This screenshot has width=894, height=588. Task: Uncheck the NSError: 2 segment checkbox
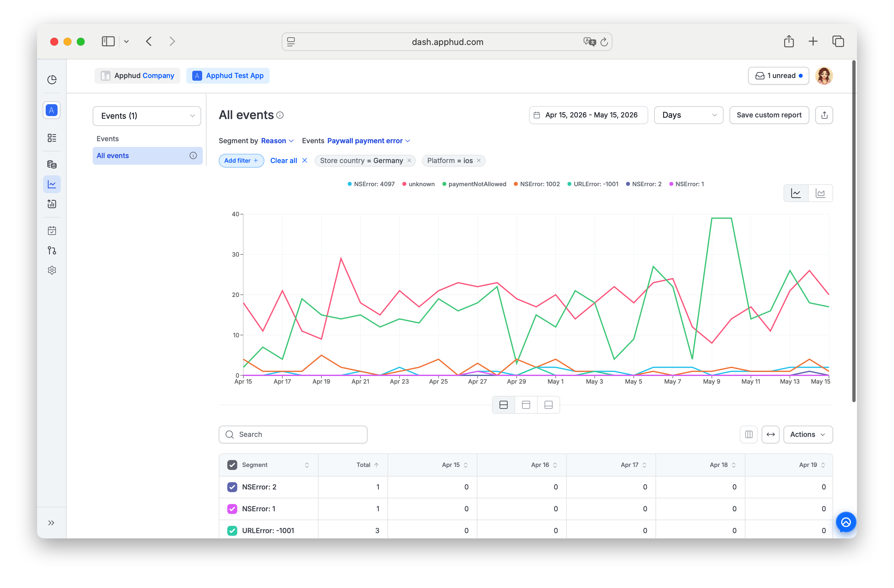(232, 487)
